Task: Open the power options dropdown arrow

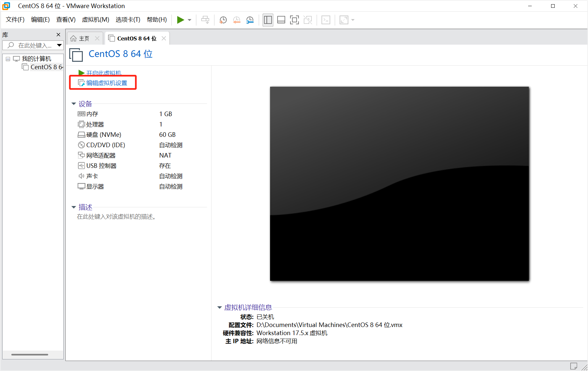Action: pyautogui.click(x=189, y=20)
